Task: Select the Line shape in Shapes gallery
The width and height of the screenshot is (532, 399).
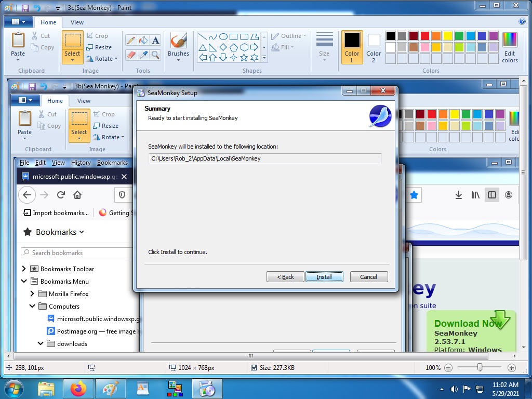Action: point(203,37)
